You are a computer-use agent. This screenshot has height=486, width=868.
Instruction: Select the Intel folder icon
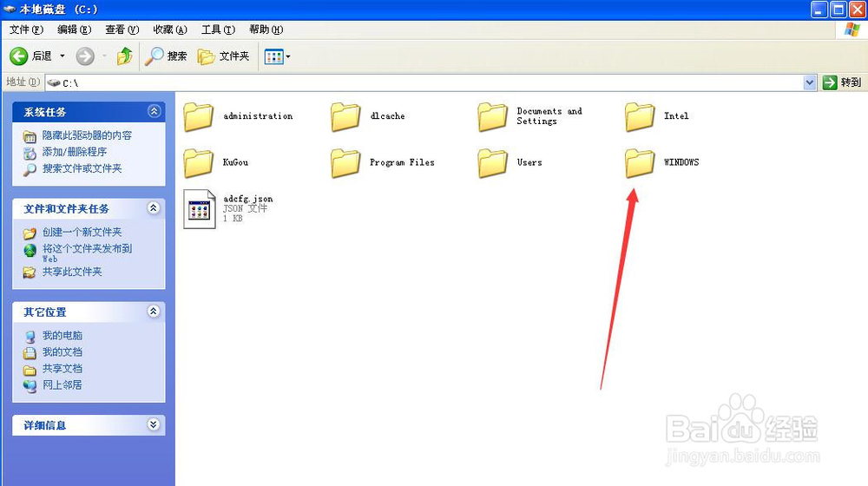[640, 117]
